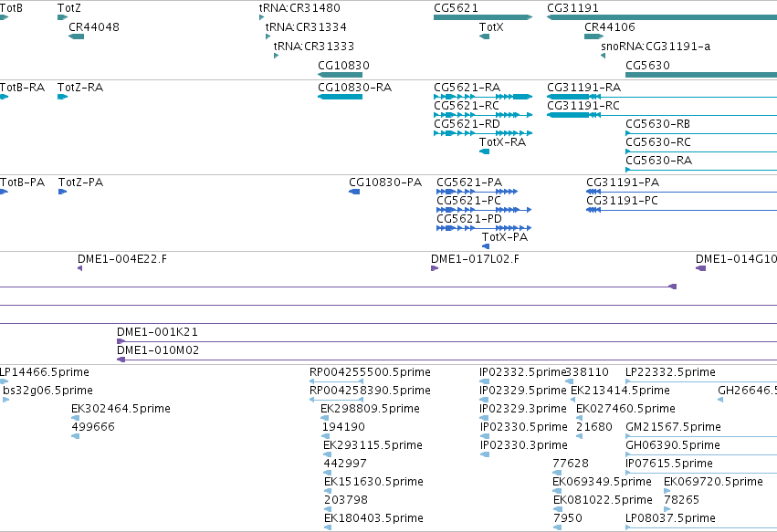Image resolution: width=777 pixels, height=532 pixels.
Task: Select the EK151630.5prime EST
Action: (x=328, y=491)
